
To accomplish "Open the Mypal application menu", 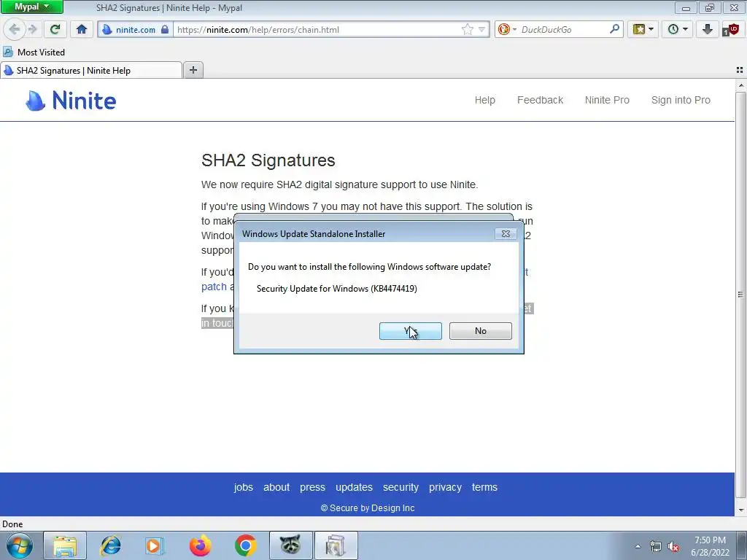I will coord(31,7).
